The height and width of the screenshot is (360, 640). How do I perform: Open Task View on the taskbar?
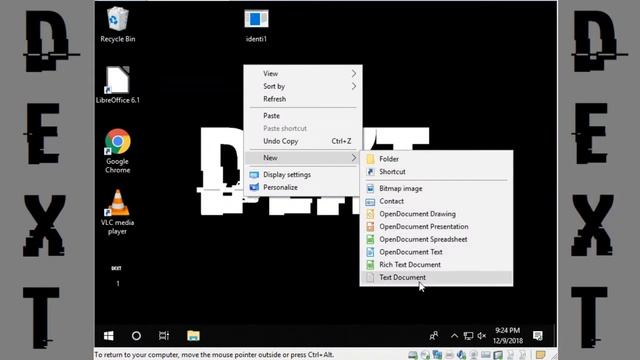pos(164,336)
